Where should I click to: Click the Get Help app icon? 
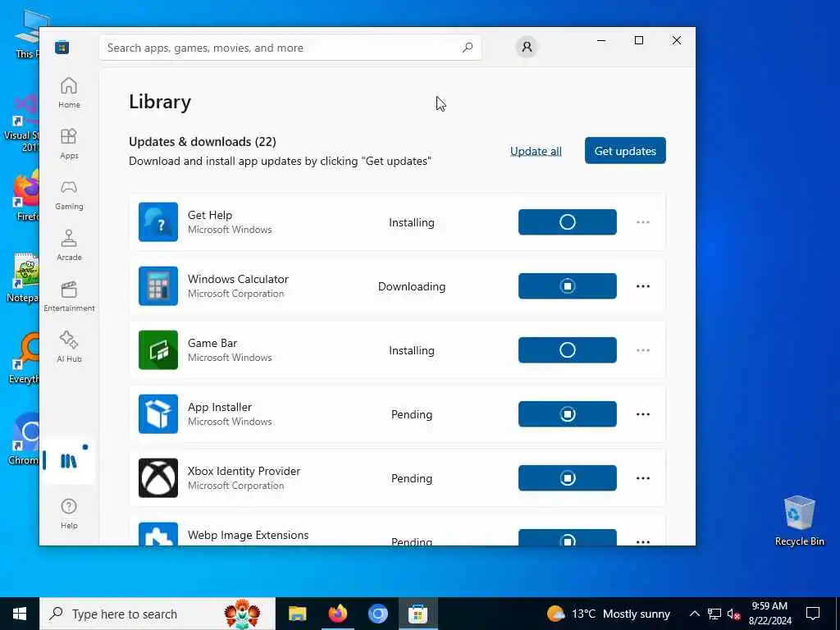[x=158, y=221]
